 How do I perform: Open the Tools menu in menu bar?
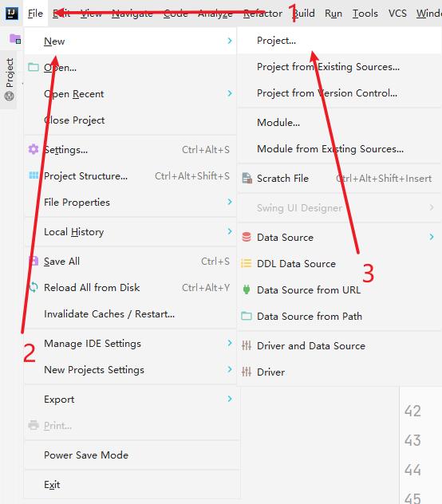point(365,14)
